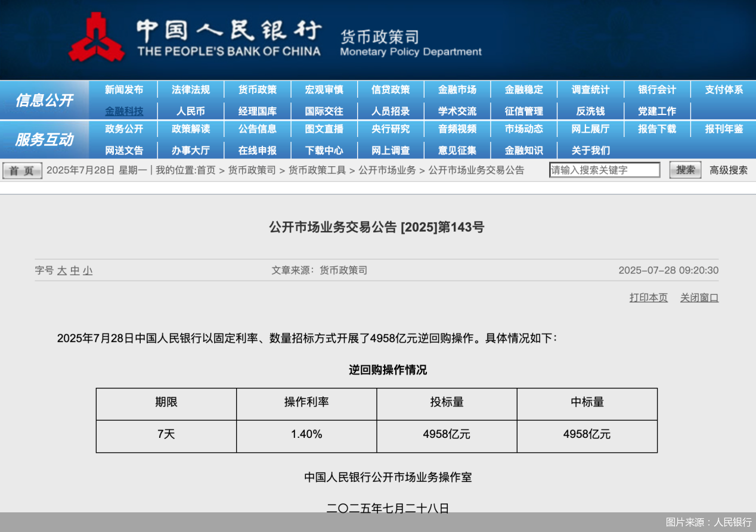Go to 报告下载 section

[x=657, y=129]
